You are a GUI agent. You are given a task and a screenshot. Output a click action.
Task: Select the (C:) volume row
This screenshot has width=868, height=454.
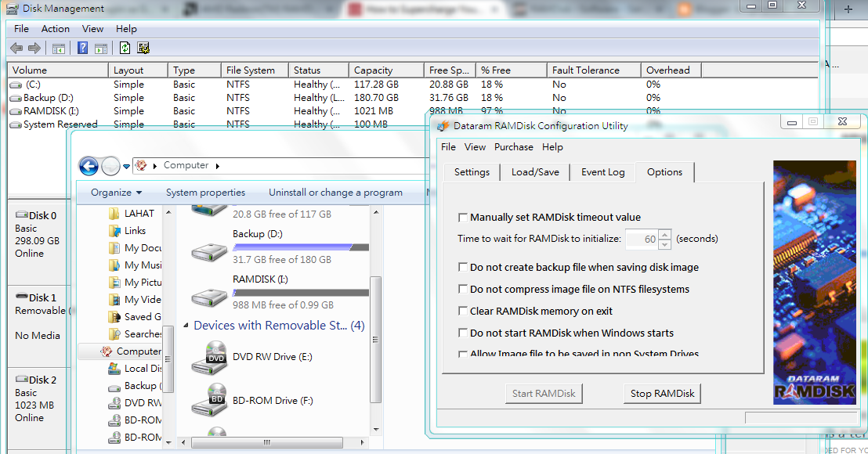pos(412,85)
